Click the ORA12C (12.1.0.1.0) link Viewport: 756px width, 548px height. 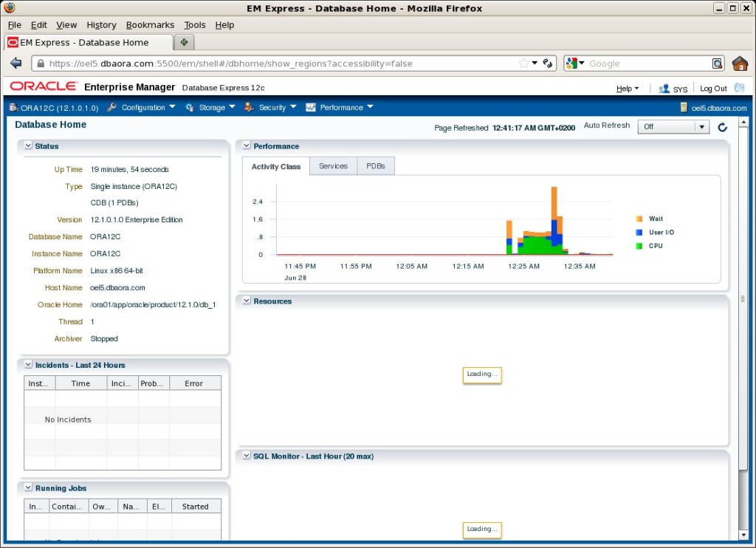pyautogui.click(x=59, y=108)
